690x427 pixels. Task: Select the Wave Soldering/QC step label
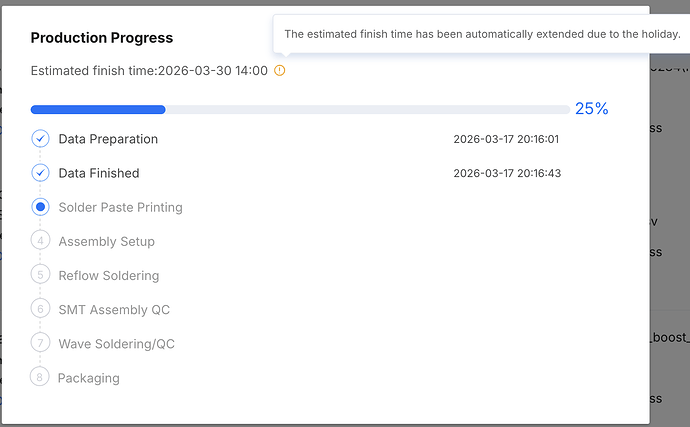116,344
